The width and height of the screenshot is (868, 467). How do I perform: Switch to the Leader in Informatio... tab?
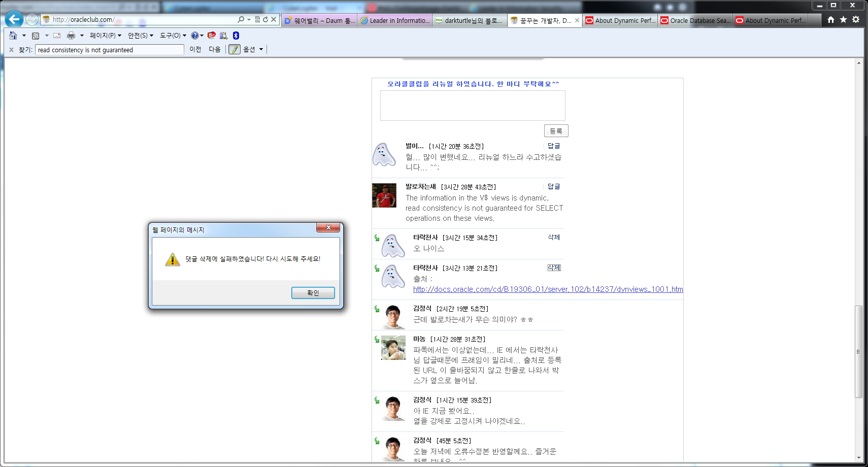[395, 20]
